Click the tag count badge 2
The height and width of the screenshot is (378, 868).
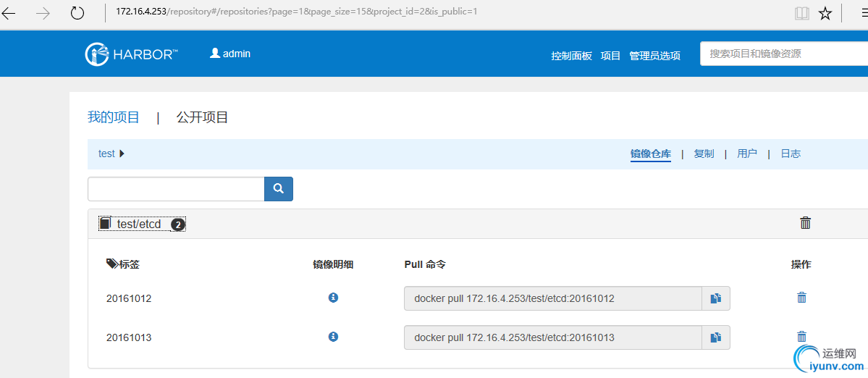(x=177, y=224)
